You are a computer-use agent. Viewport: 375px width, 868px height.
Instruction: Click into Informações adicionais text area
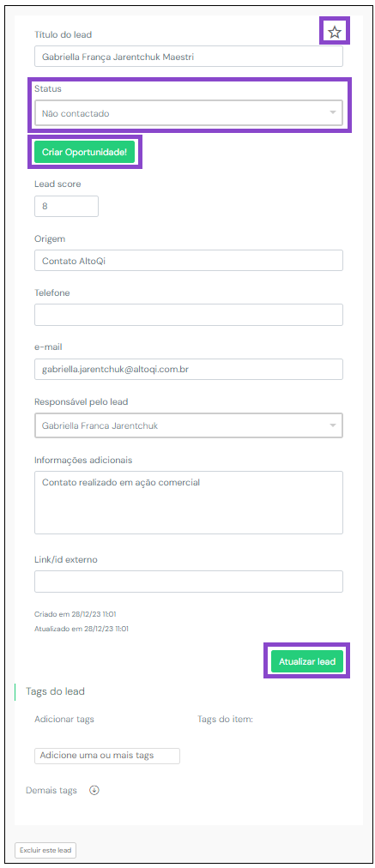click(188, 503)
